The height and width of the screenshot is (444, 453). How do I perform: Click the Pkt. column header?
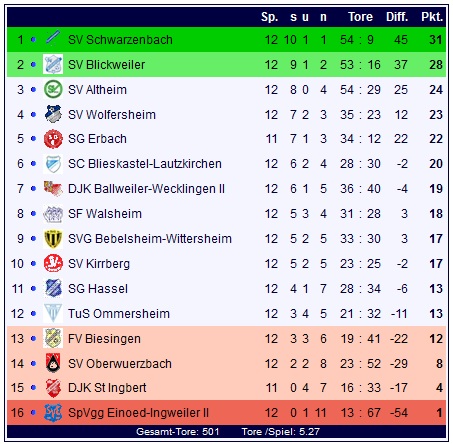[x=432, y=16]
